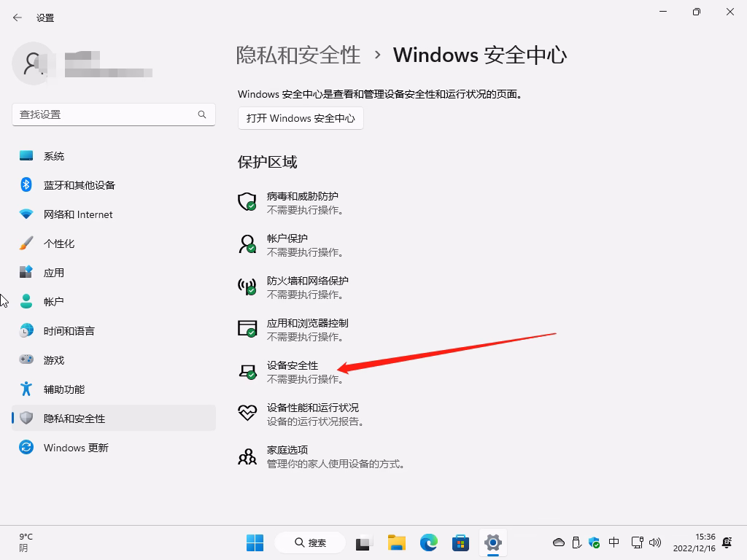Open 防火墙和网络保护 section icon
The image size is (747, 560).
click(247, 287)
